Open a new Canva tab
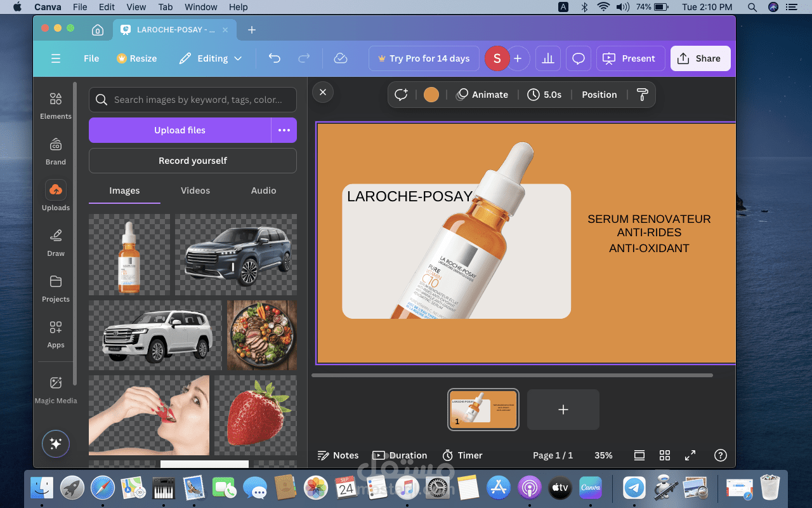This screenshot has height=508, width=812. tap(252, 30)
